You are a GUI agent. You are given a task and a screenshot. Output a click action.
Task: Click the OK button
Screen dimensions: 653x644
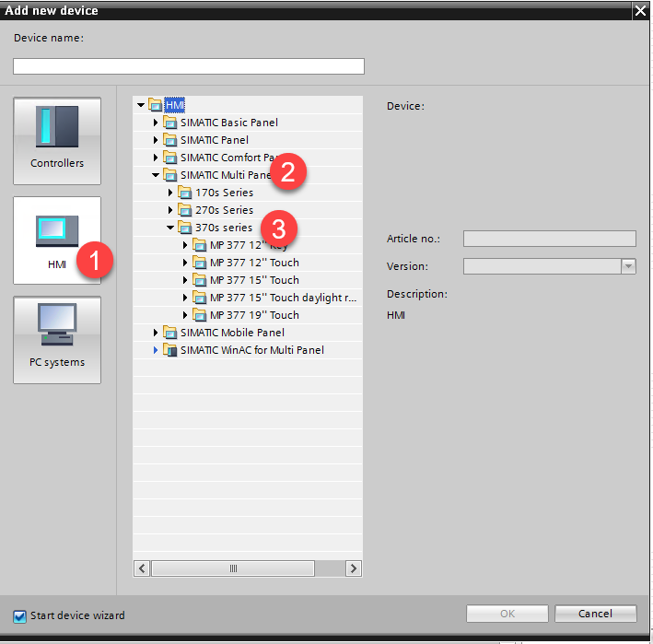click(507, 614)
